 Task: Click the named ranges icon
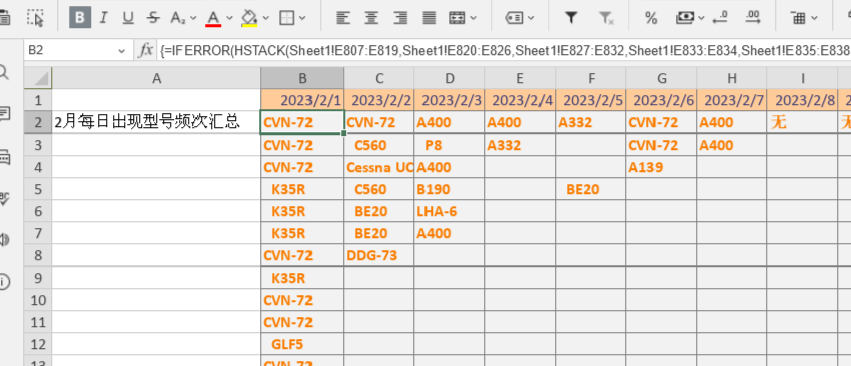point(514,18)
